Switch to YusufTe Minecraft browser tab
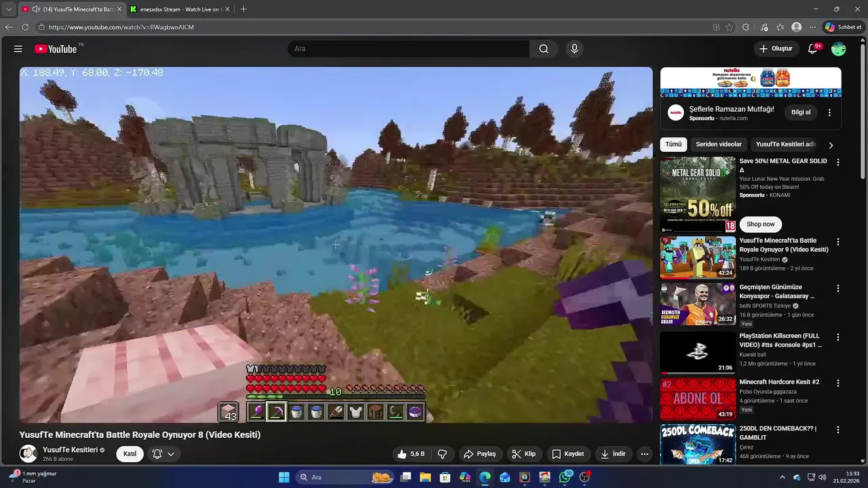The height and width of the screenshot is (488, 868). point(72,9)
